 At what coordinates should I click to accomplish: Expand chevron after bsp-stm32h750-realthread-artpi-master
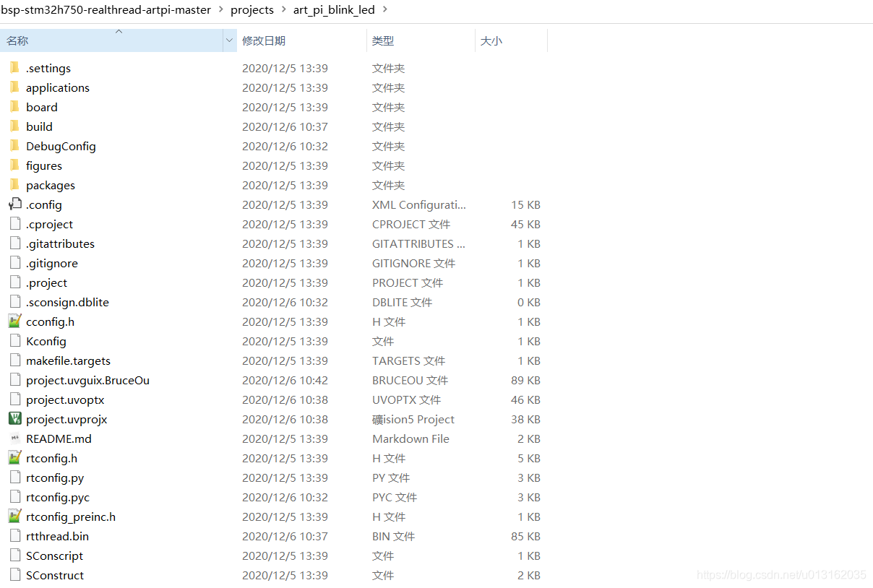pyautogui.click(x=220, y=9)
